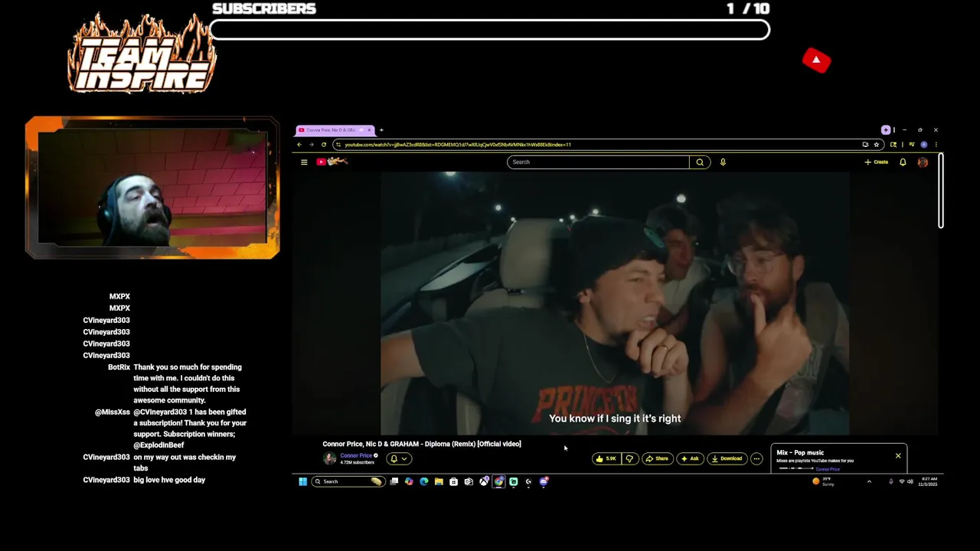Launch Microsoft Edge from taskbar
The width and height of the screenshot is (980, 551).
pyautogui.click(x=423, y=481)
